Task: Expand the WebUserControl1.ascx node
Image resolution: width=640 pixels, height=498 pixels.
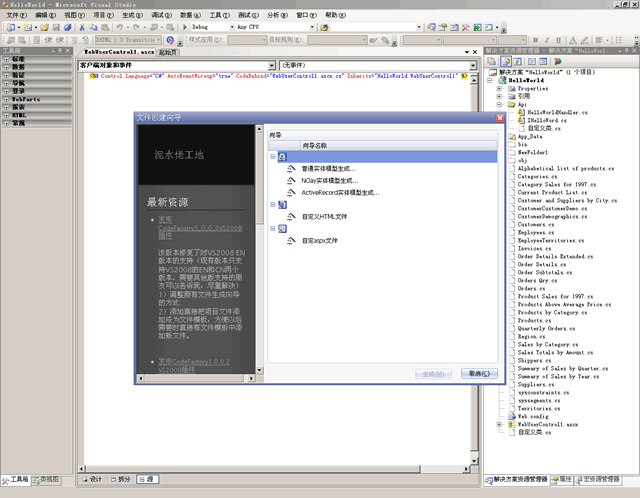Action: tap(499, 425)
